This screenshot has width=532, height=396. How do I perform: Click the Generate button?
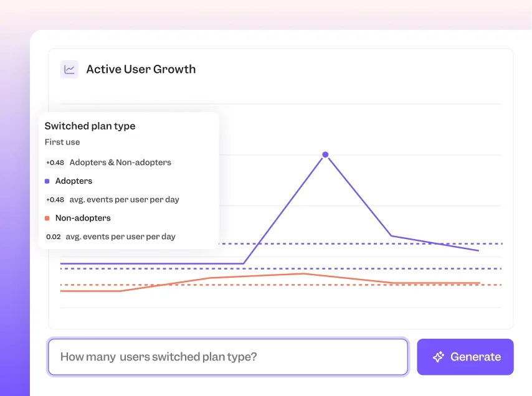(x=465, y=357)
